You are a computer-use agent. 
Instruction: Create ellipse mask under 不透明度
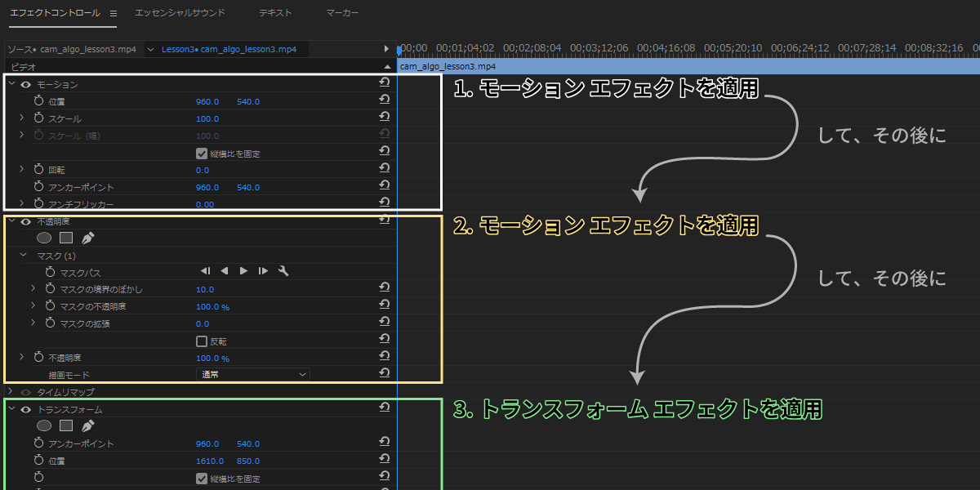[44, 238]
